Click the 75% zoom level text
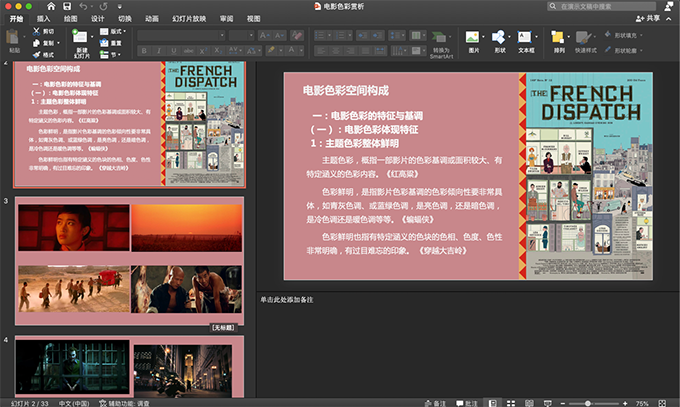680x407 pixels. pos(642,403)
